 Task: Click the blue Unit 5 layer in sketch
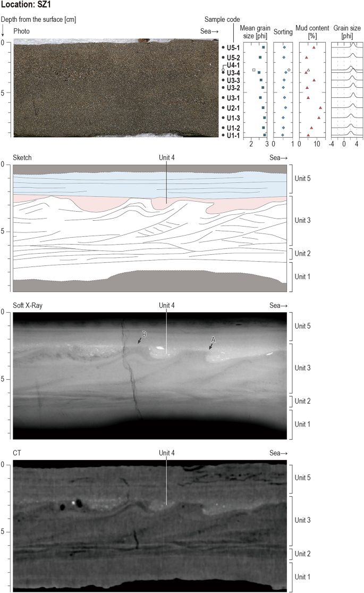point(150,185)
